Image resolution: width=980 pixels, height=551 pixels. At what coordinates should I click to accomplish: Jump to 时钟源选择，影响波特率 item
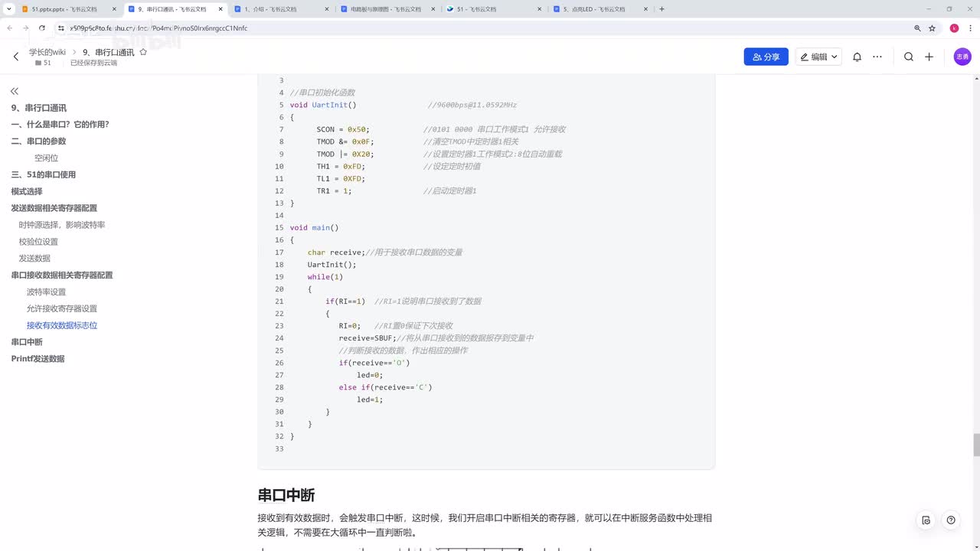pos(62,225)
